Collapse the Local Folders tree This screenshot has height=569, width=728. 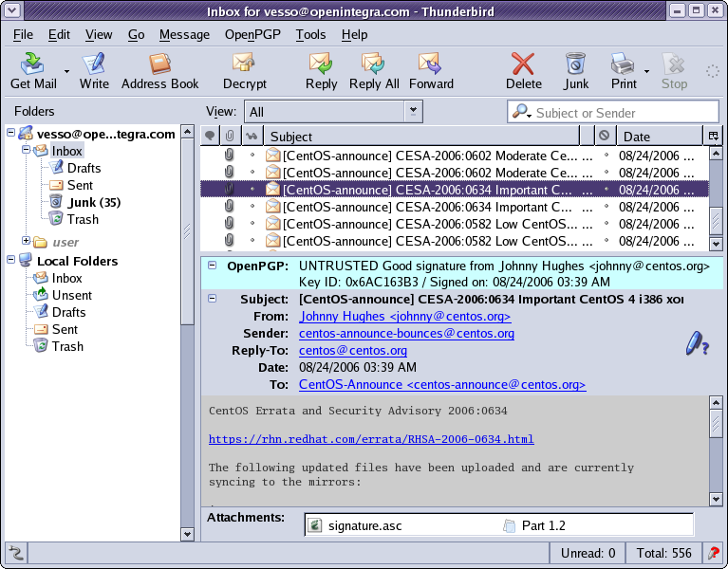(11, 260)
